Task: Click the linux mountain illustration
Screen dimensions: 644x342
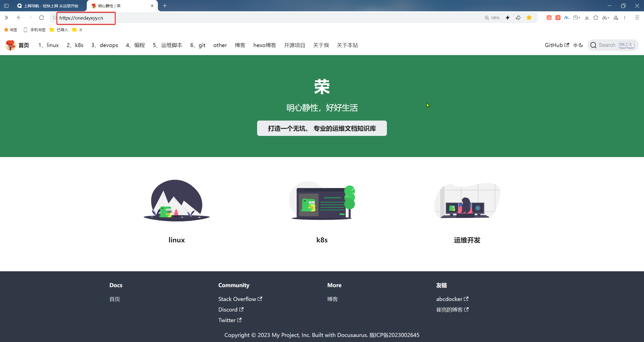Action: point(177,201)
